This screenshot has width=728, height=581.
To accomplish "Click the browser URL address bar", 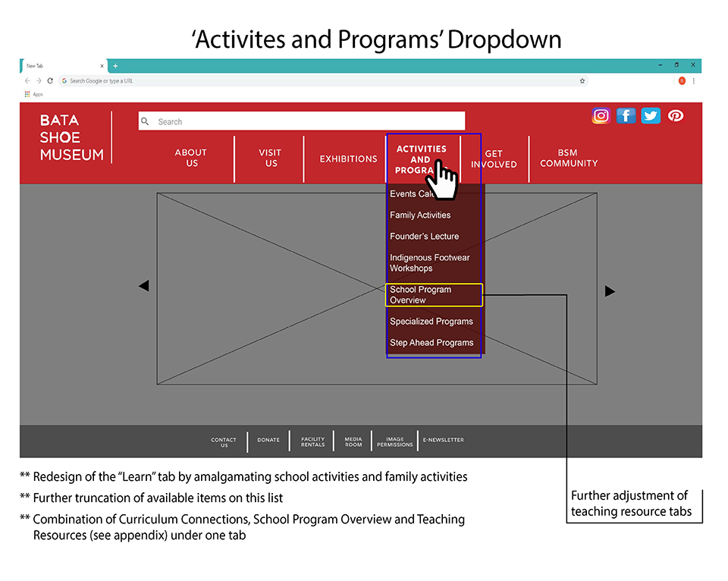I will [323, 81].
